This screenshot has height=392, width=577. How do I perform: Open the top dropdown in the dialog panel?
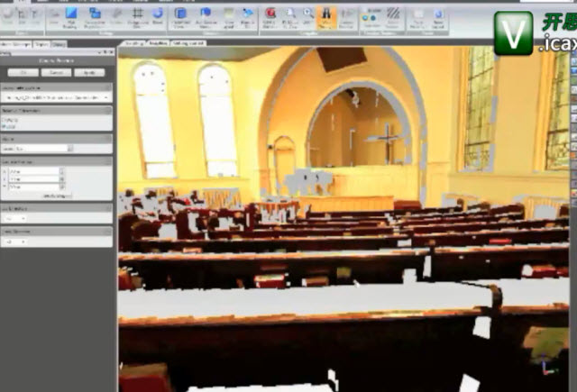pyautogui.click(x=56, y=96)
